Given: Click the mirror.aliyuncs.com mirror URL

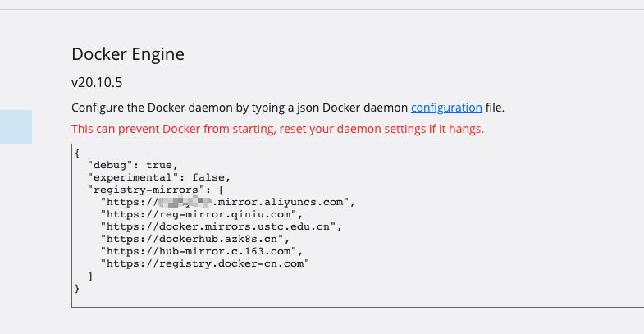Looking at the screenshot, I should click(x=228, y=202).
